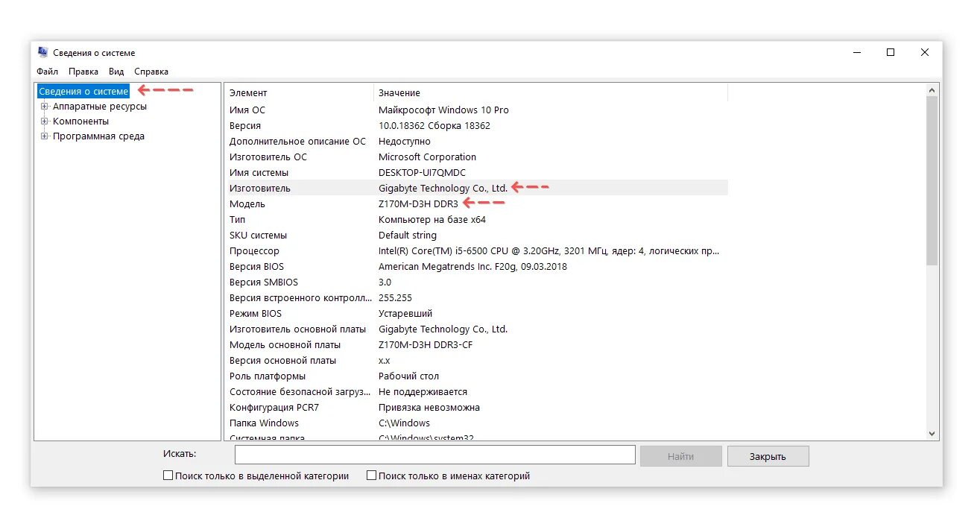This screenshot has width=980, height=521.
Task: Select the highlighted Изготовитель row label
Action: click(x=260, y=189)
